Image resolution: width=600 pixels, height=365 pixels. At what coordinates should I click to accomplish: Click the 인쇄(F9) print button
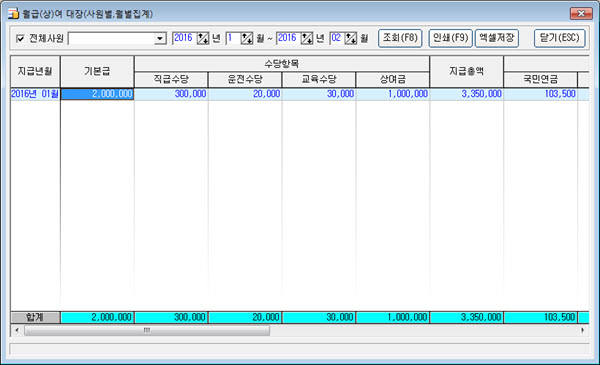click(x=450, y=38)
